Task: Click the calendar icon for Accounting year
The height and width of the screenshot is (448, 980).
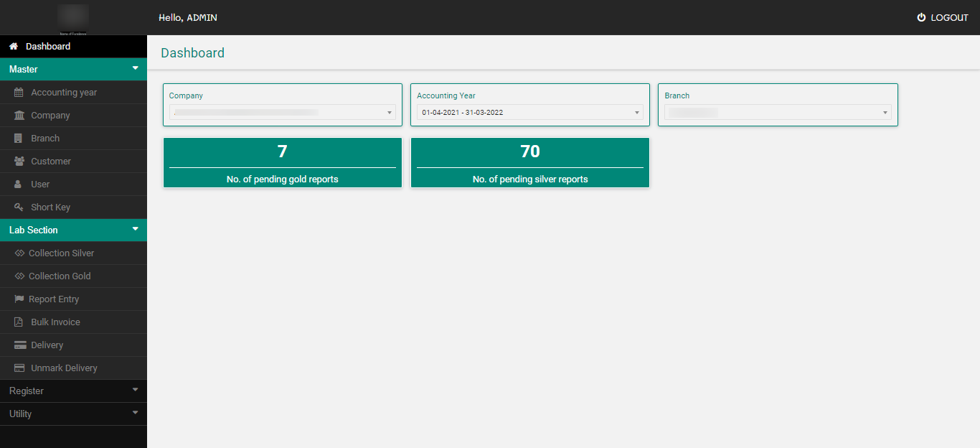Action: pyautogui.click(x=19, y=93)
